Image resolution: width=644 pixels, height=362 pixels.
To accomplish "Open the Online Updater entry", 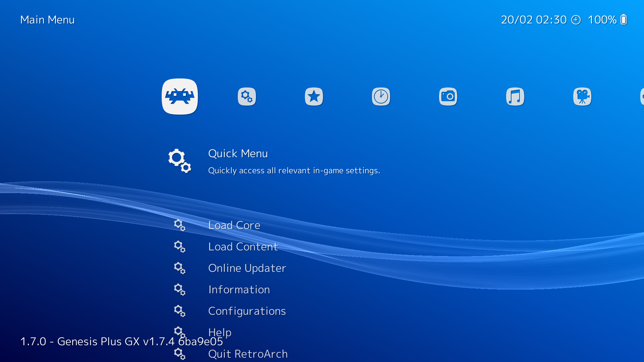I will 247,268.
